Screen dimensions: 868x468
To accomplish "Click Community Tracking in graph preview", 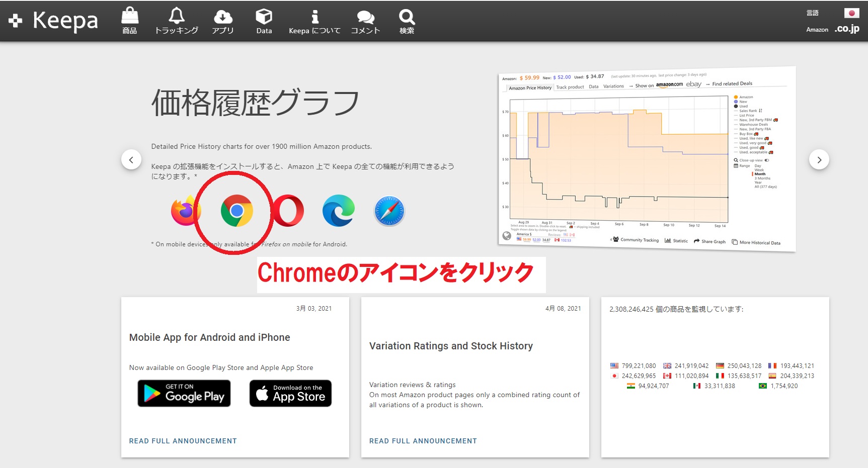I will point(636,240).
